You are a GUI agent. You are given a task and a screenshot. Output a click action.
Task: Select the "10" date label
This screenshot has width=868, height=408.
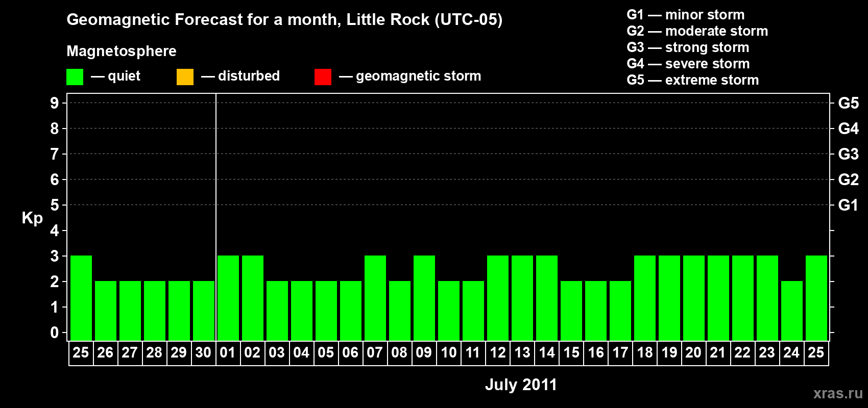click(448, 352)
